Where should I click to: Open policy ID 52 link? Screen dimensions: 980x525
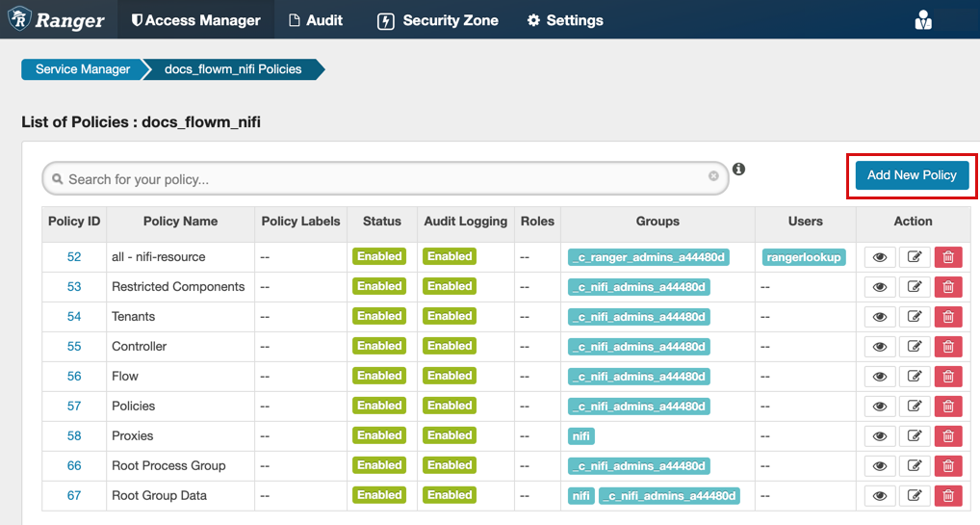(x=74, y=257)
